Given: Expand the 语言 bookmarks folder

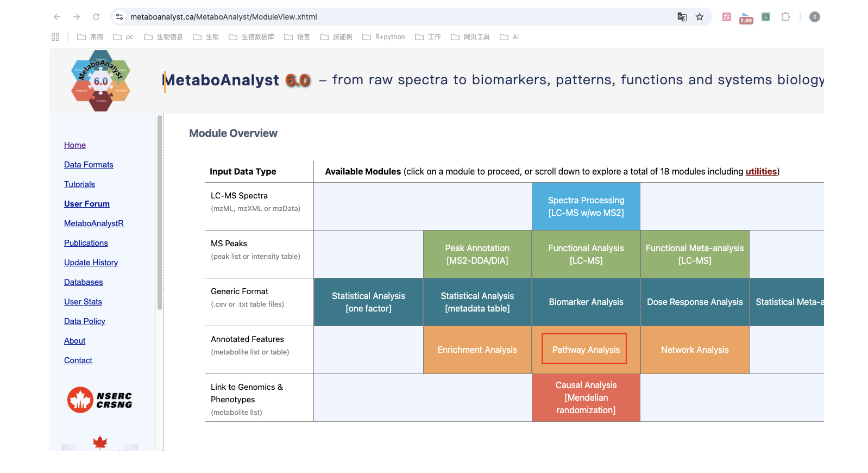Looking at the screenshot, I should point(297,37).
